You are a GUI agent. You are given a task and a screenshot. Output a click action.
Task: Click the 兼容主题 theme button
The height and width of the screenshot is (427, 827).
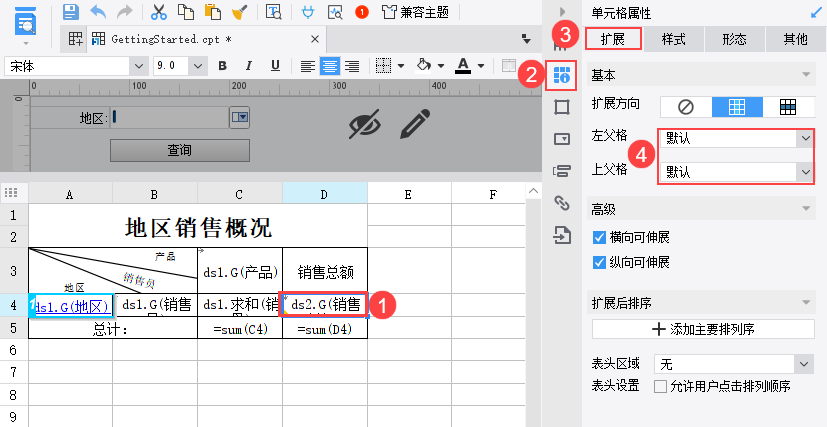pyautogui.click(x=416, y=12)
